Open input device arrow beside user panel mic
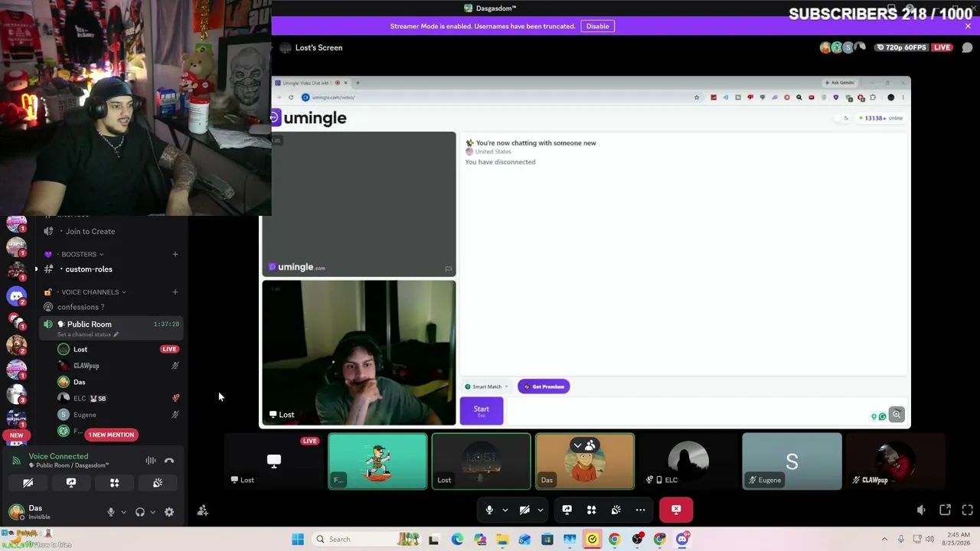Screen dimensions: 980x551 tap(123, 512)
